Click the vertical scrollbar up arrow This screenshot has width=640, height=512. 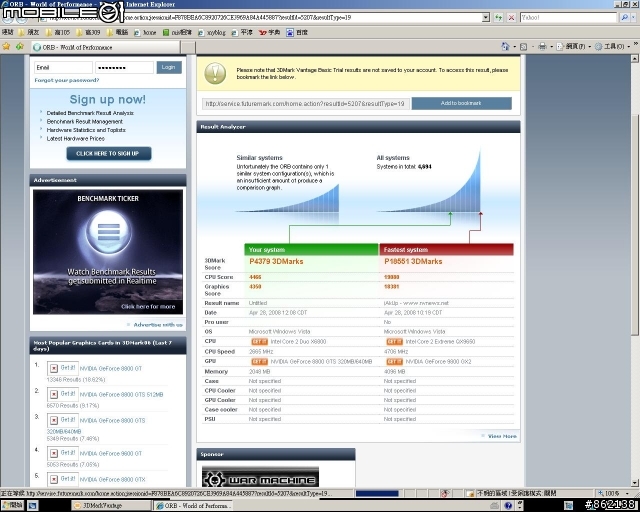[x=635, y=59]
